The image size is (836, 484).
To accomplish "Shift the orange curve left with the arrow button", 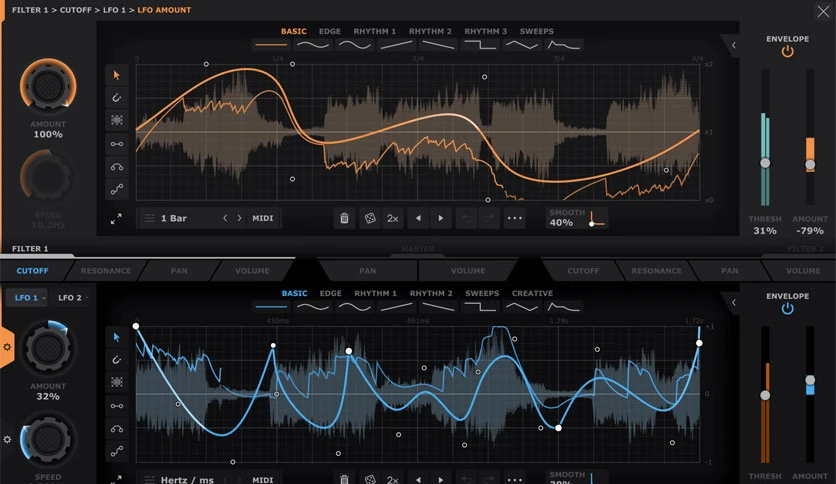I will (418, 218).
